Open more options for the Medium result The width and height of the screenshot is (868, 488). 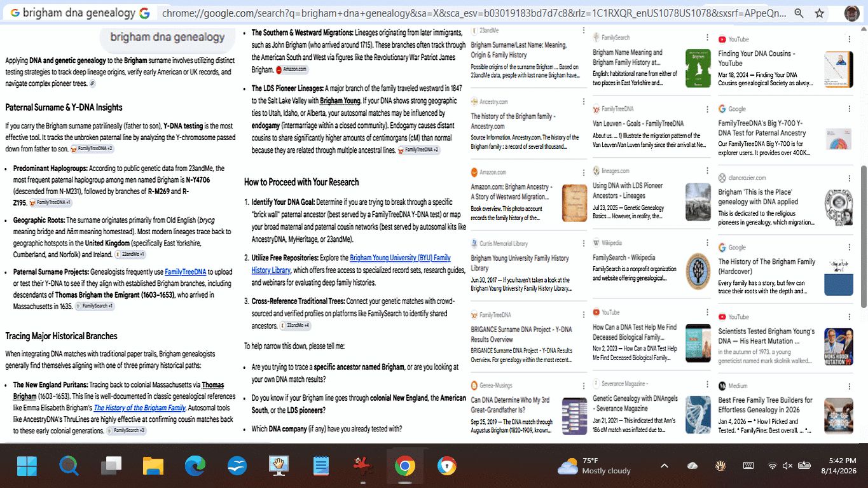coord(849,386)
